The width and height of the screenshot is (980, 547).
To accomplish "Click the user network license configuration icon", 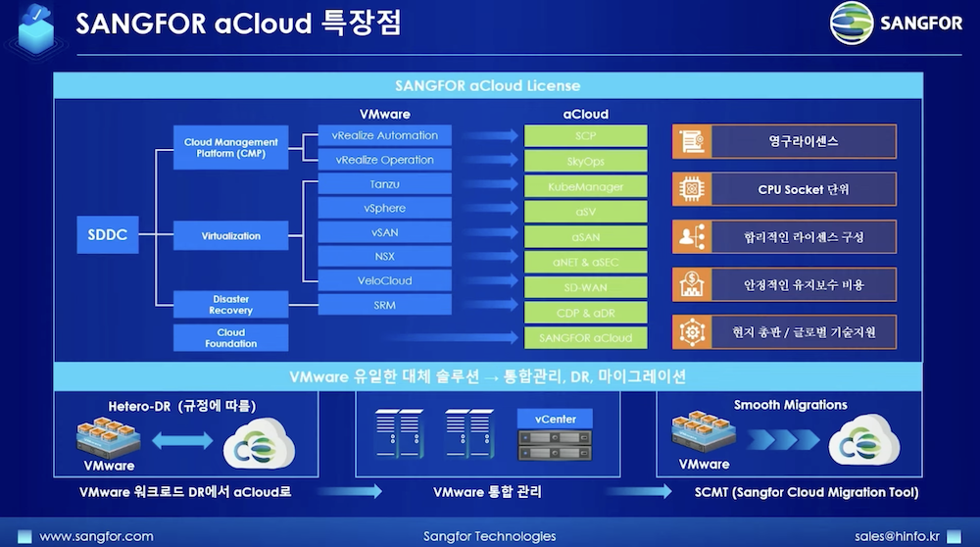I will pyautogui.click(x=692, y=237).
